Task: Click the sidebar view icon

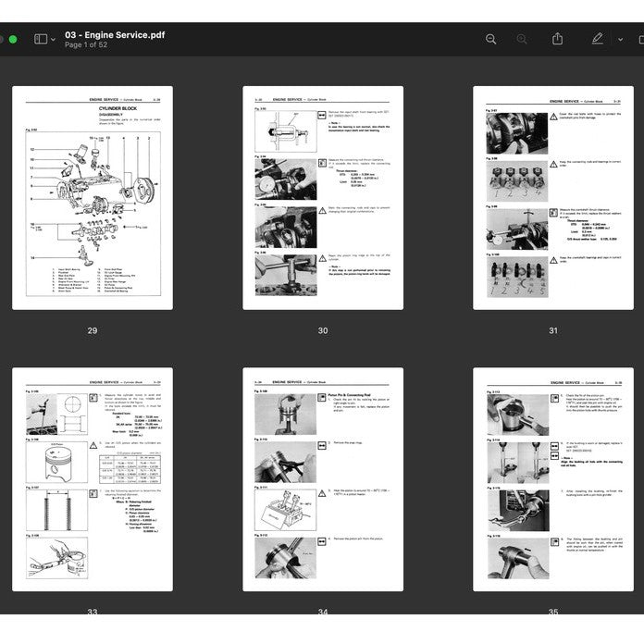Action: point(40,40)
